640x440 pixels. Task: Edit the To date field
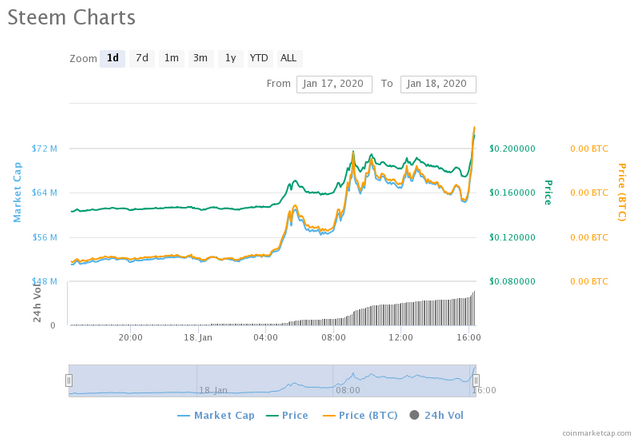pyautogui.click(x=438, y=84)
